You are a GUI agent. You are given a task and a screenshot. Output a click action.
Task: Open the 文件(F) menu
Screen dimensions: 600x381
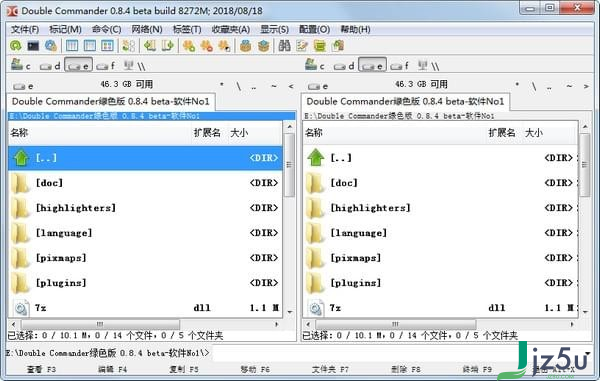25,29
